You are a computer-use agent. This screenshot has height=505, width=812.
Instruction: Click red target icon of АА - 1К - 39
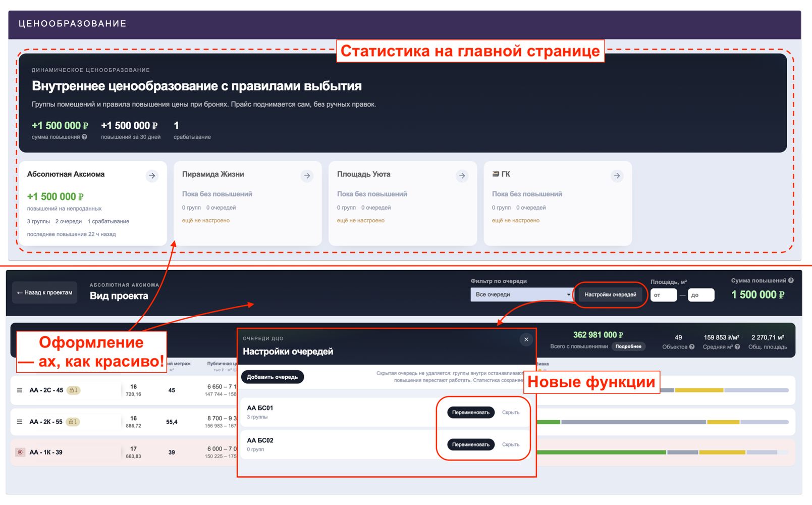click(20, 452)
